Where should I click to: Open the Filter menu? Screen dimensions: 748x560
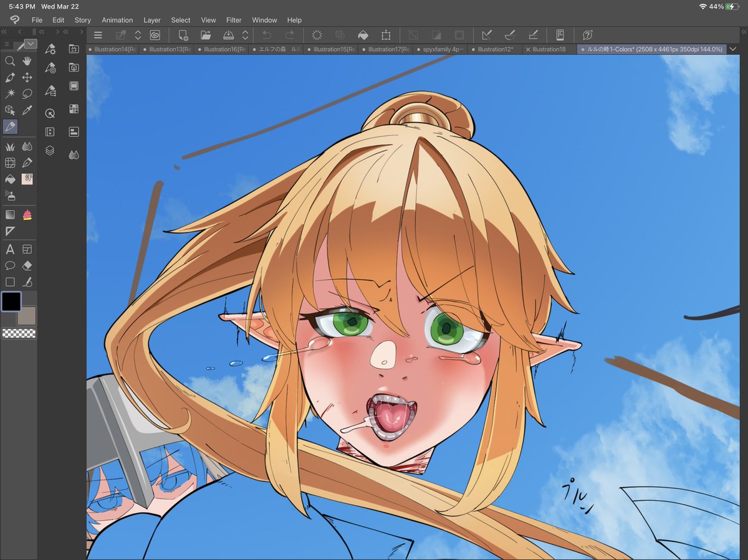click(234, 20)
